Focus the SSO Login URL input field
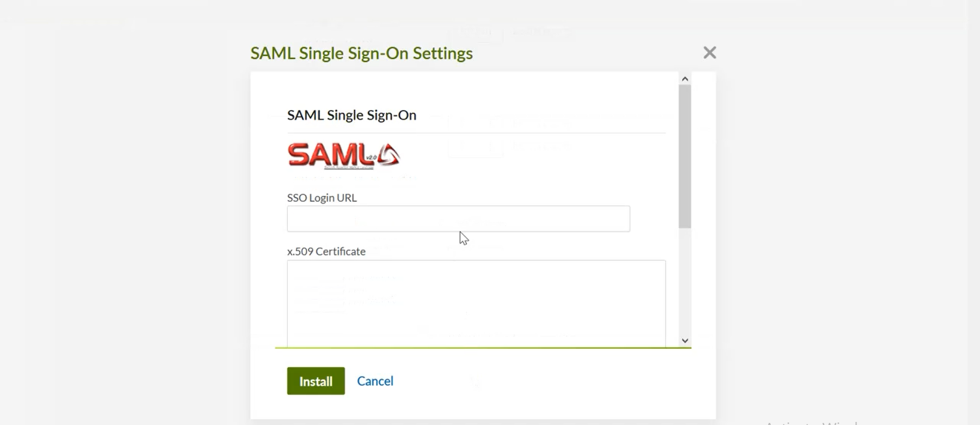 [x=458, y=219]
